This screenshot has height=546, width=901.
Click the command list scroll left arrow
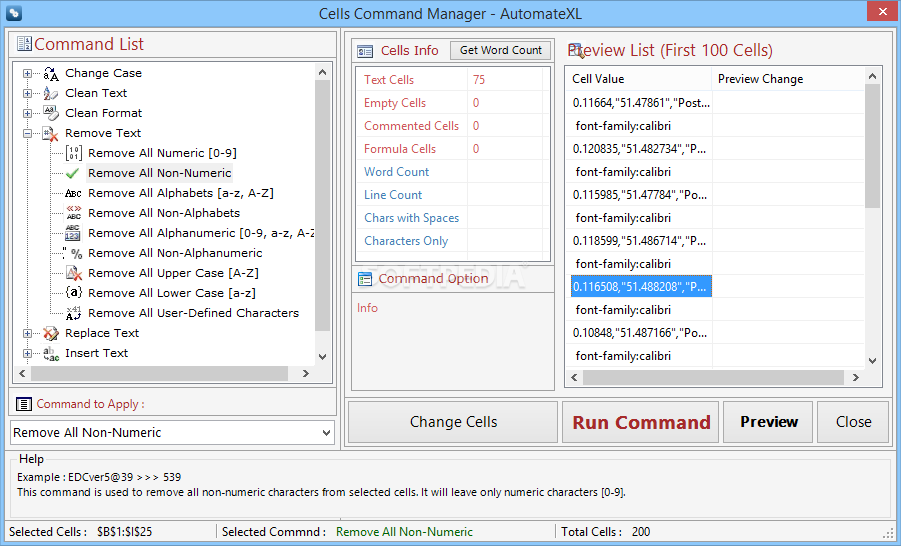(x=22, y=374)
